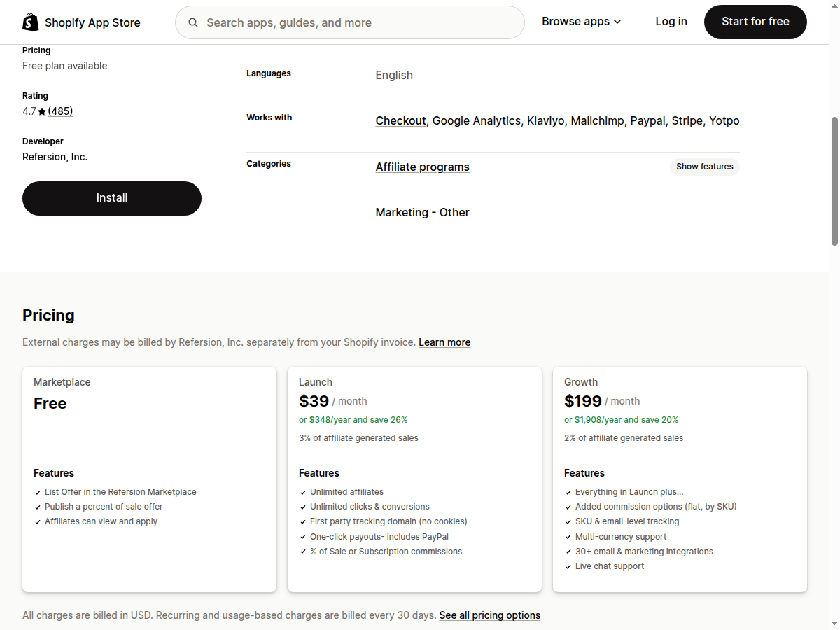Click the 'Free' Marketplace price
The image size is (840, 630).
coord(50,403)
